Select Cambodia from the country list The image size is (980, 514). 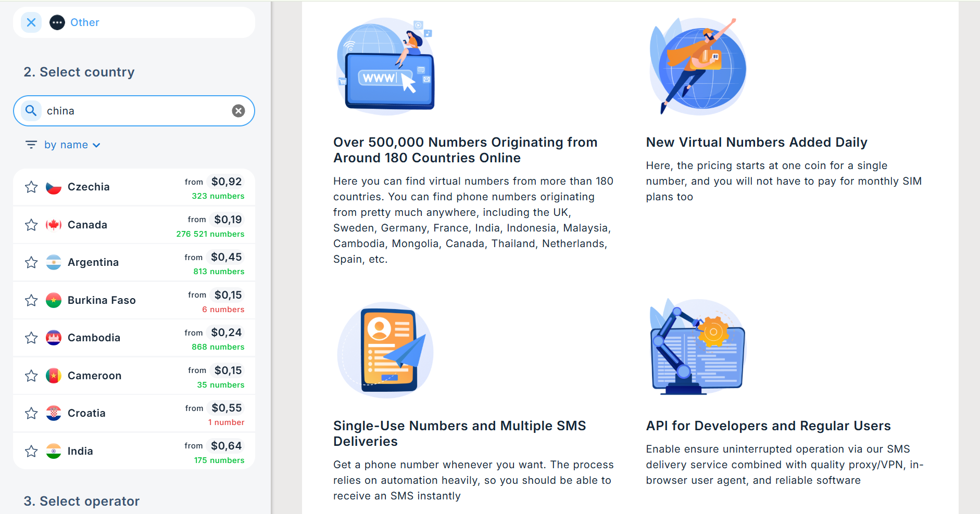click(x=134, y=338)
